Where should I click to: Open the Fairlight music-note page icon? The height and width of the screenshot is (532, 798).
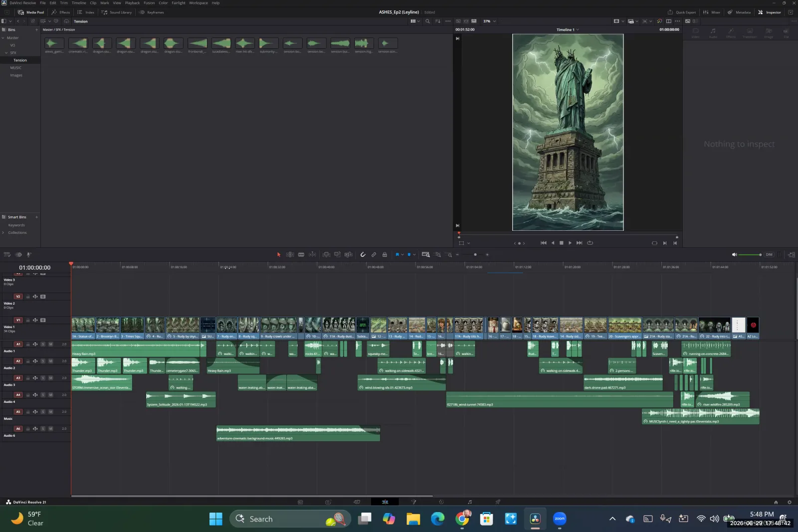click(470, 502)
